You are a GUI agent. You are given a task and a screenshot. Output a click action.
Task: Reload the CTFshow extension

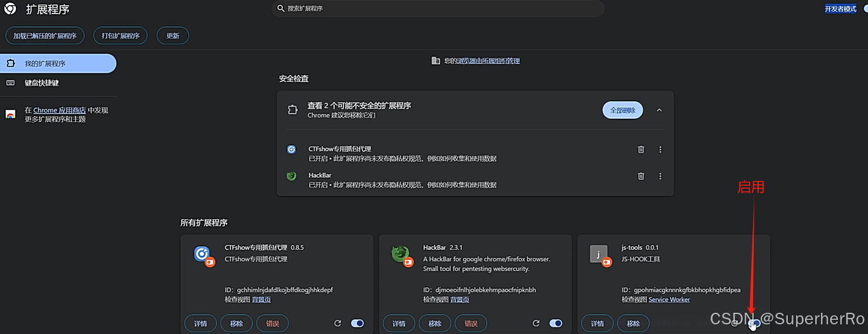(x=338, y=324)
